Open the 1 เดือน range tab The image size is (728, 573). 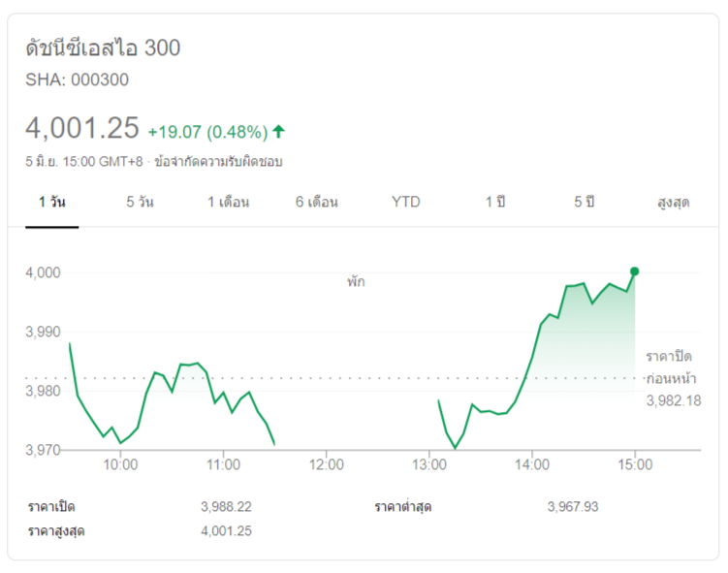click(x=229, y=203)
